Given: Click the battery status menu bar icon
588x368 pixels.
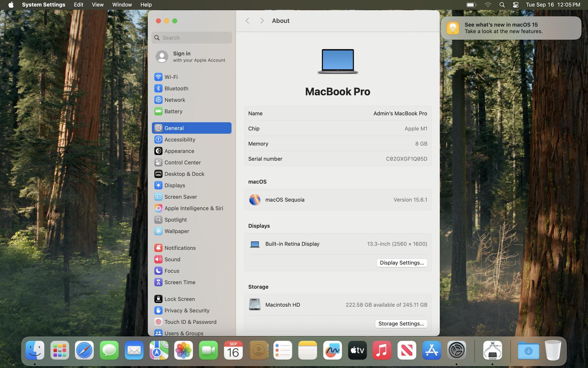Looking at the screenshot, I should 471,5.
